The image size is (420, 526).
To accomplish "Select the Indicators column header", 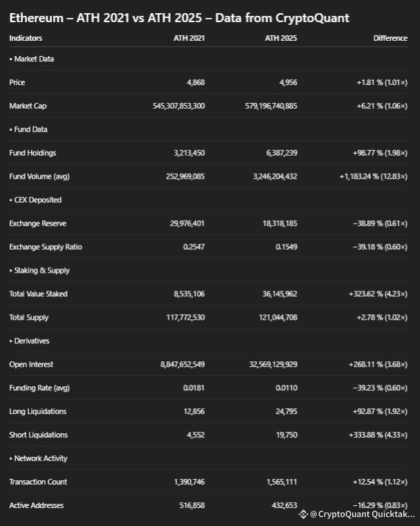I will pyautogui.click(x=26, y=38).
